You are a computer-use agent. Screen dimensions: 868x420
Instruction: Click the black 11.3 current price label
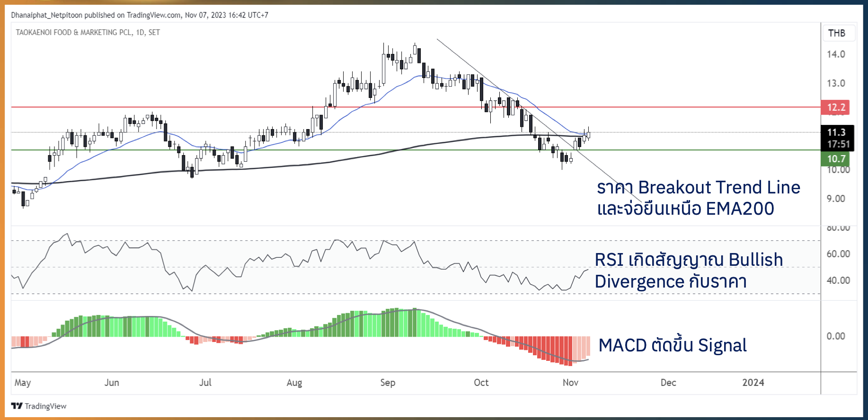point(837,132)
